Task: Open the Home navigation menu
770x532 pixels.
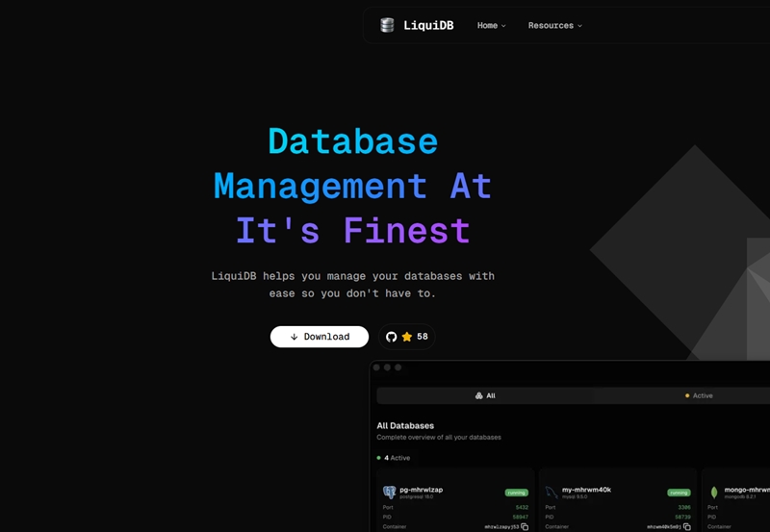Action: [x=487, y=26]
